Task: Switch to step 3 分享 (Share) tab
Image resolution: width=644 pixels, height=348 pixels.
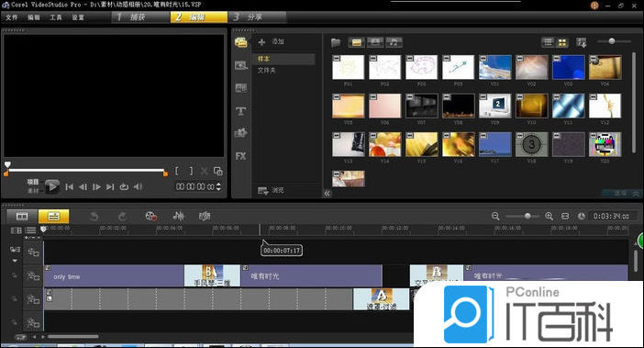Action: (x=258, y=17)
